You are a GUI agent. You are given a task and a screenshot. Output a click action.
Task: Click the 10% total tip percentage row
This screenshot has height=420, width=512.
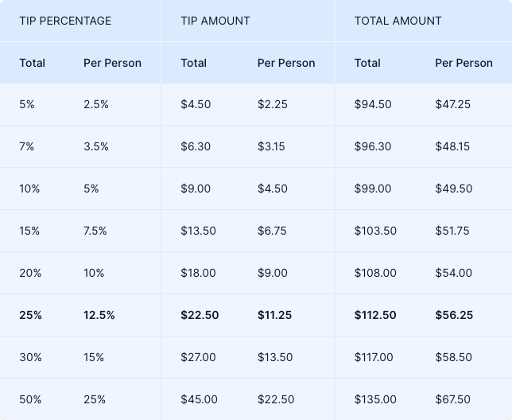click(x=30, y=189)
